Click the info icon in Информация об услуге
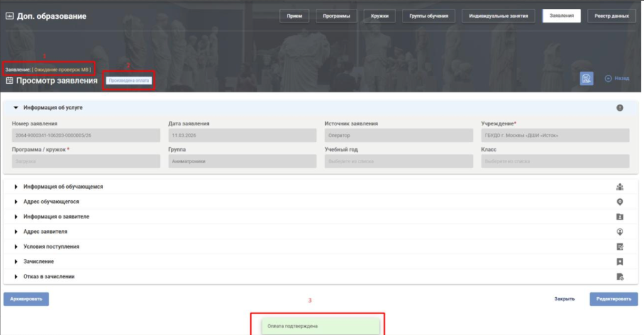 tap(619, 108)
